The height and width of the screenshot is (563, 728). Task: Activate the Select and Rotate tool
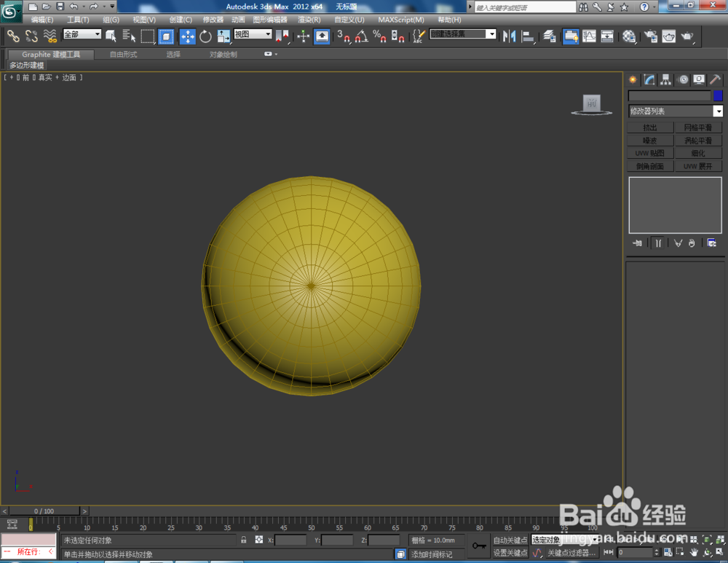[205, 36]
